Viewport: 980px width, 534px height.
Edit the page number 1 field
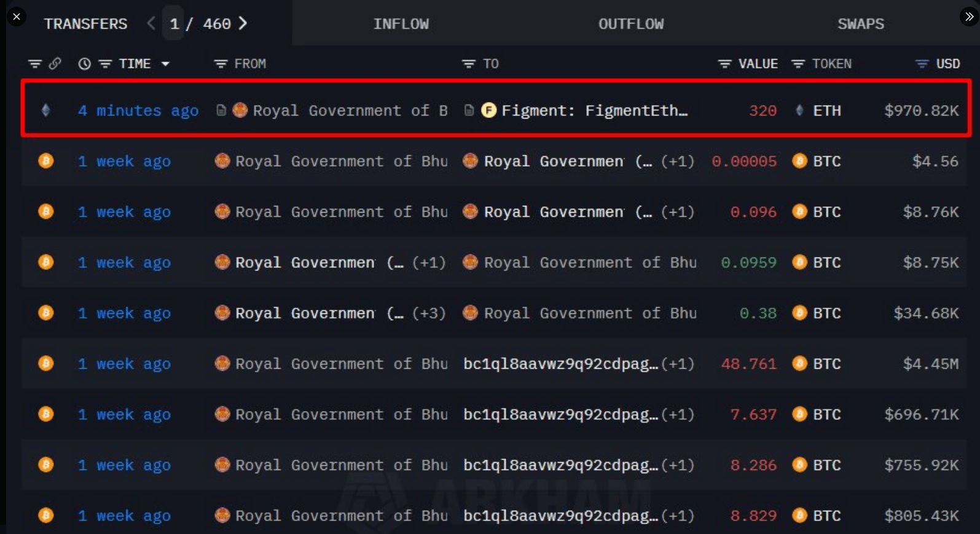[x=174, y=24]
